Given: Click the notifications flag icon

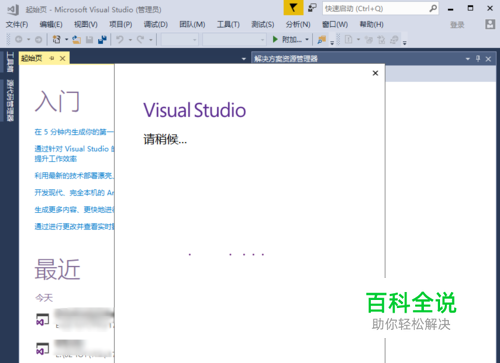Looking at the screenshot, I should [293, 8].
